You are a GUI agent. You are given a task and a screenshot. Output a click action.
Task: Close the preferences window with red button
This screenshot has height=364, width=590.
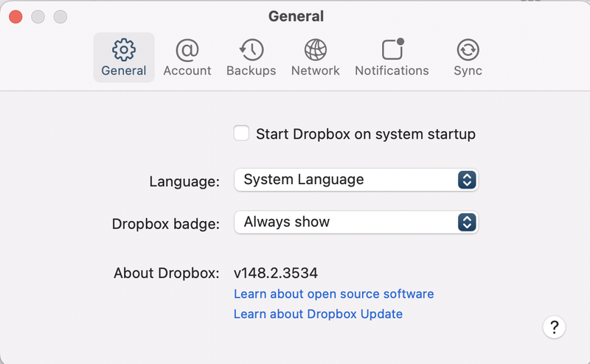coord(15,17)
